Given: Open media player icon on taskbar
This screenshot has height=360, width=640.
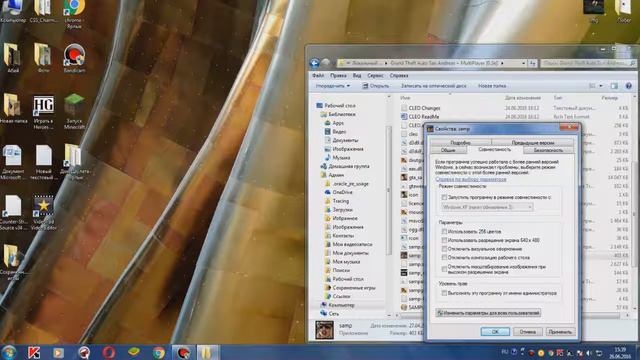Looking at the screenshot, I should click(x=58, y=352).
